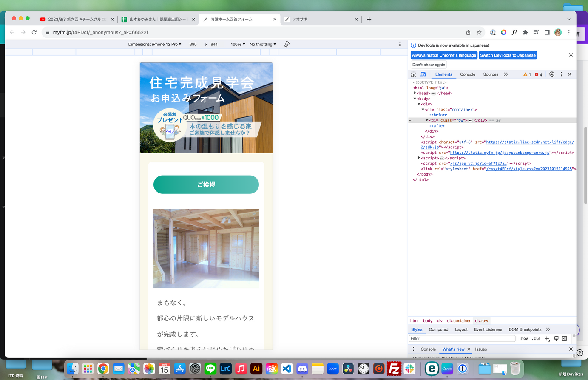Activate the inspect element picker icon
The height and width of the screenshot is (380, 588).
[x=413, y=74]
